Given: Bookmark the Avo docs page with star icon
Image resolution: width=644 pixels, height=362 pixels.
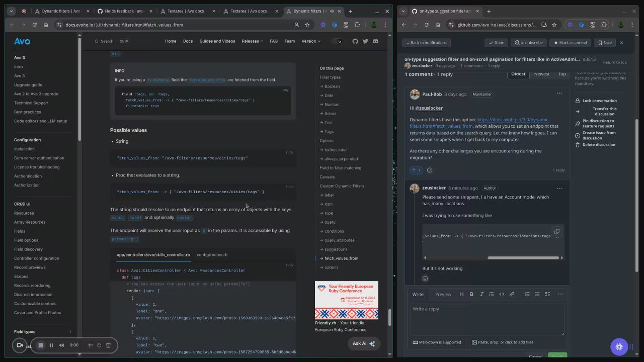Looking at the screenshot, I should (x=307, y=25).
